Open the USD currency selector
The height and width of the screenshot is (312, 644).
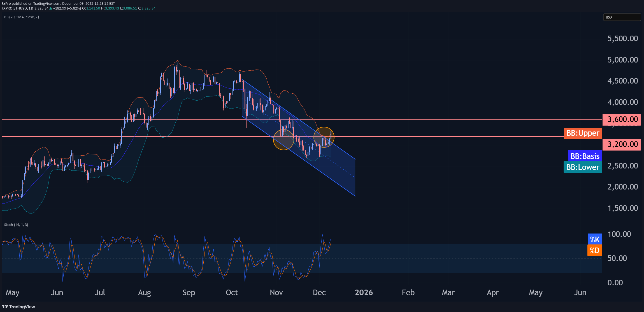tap(622, 17)
